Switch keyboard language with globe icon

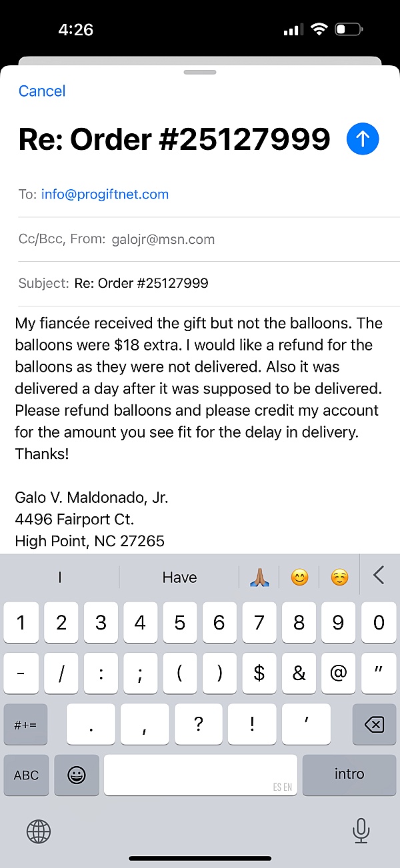click(39, 830)
